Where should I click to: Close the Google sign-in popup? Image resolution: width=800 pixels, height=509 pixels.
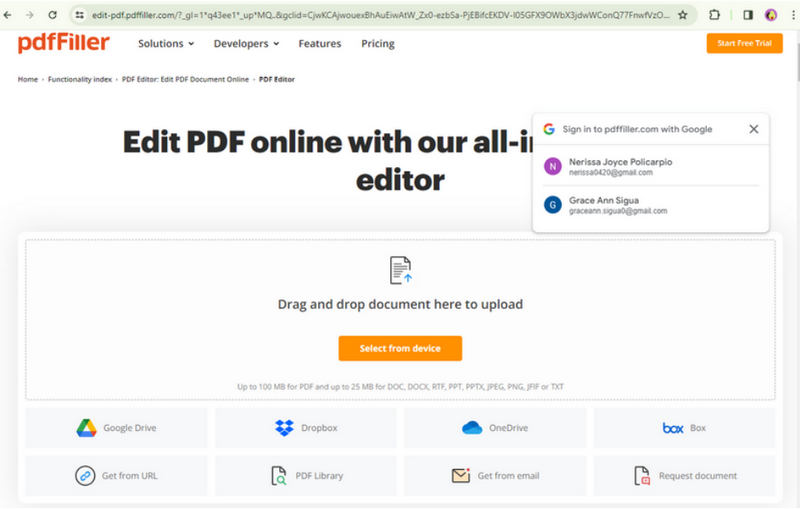point(754,129)
